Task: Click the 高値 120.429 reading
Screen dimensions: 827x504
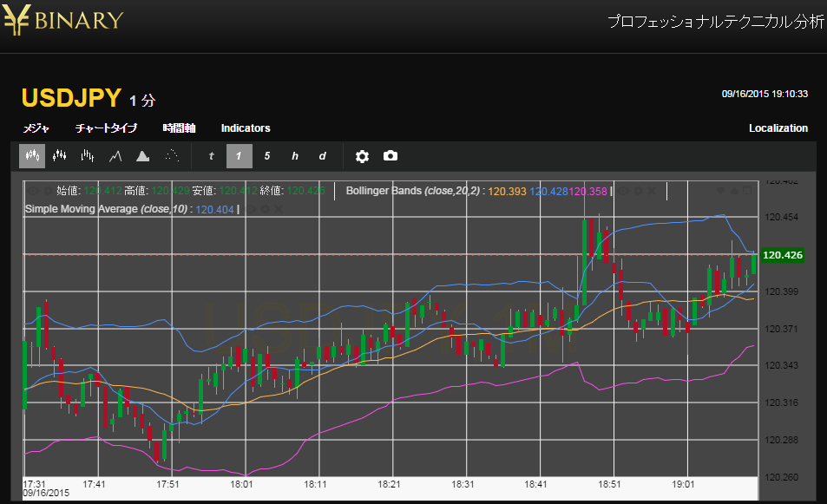Action: 157,191
